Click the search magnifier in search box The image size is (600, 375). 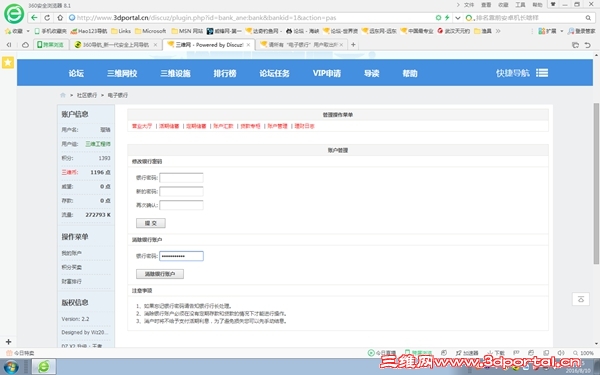click(x=588, y=18)
